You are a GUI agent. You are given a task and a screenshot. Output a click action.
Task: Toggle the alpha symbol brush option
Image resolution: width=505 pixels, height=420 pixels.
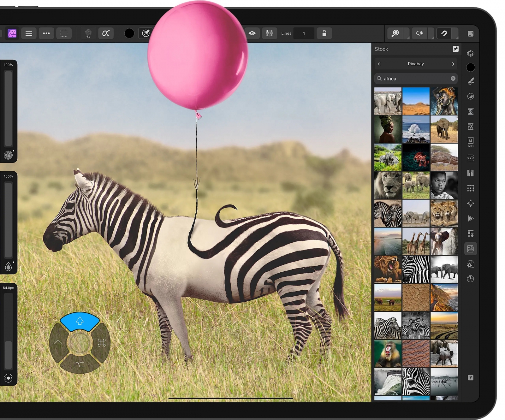point(106,33)
